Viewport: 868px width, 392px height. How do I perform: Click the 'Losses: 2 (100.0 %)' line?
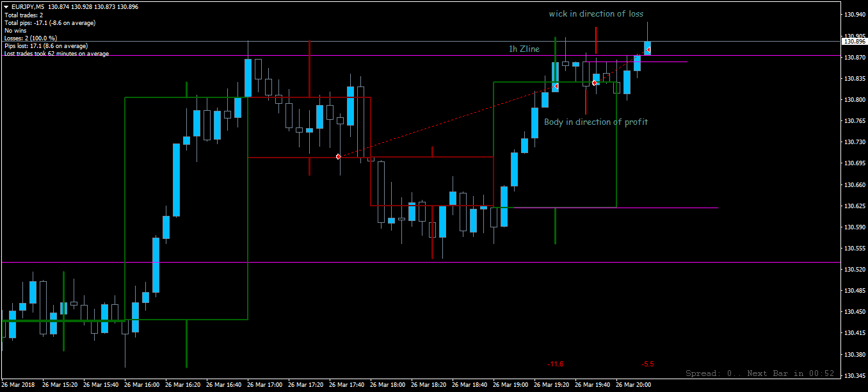coord(30,38)
